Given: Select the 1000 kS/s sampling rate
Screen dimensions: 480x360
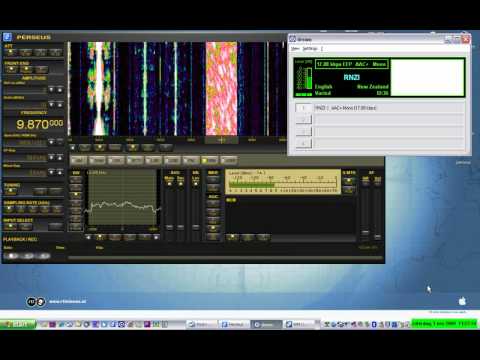Looking at the screenshot, I should coord(45,209).
